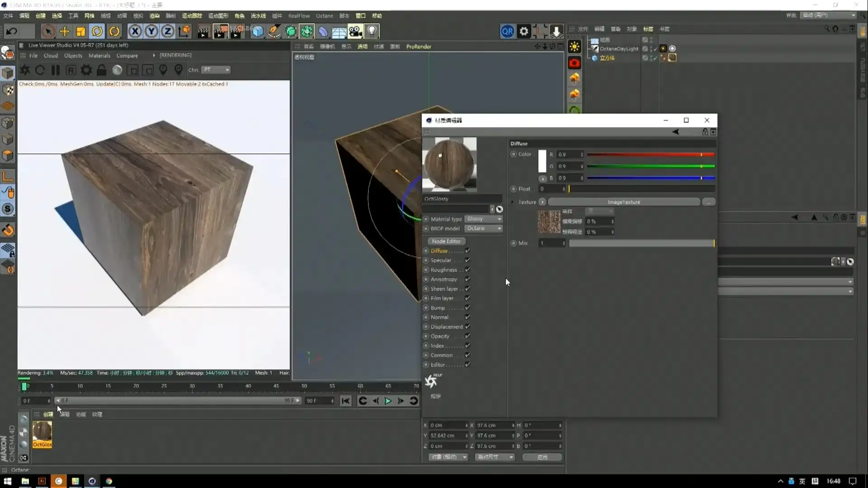The height and width of the screenshot is (488, 868).
Task: Select the Rotate tool icon
Action: (x=97, y=31)
